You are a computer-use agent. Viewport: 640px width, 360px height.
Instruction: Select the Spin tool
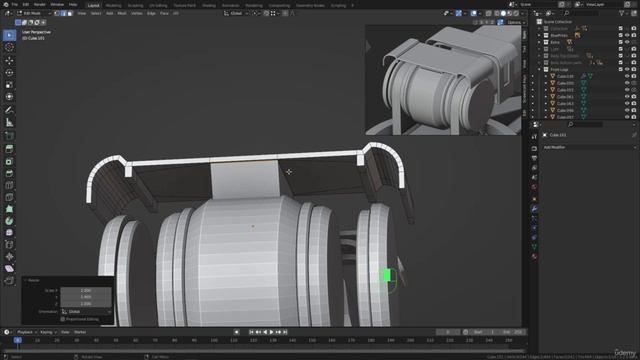9,221
